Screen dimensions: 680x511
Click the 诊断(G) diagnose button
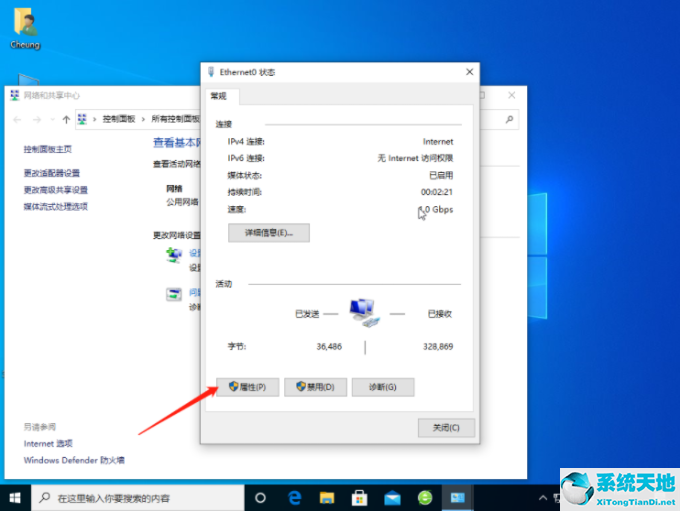[383, 387]
